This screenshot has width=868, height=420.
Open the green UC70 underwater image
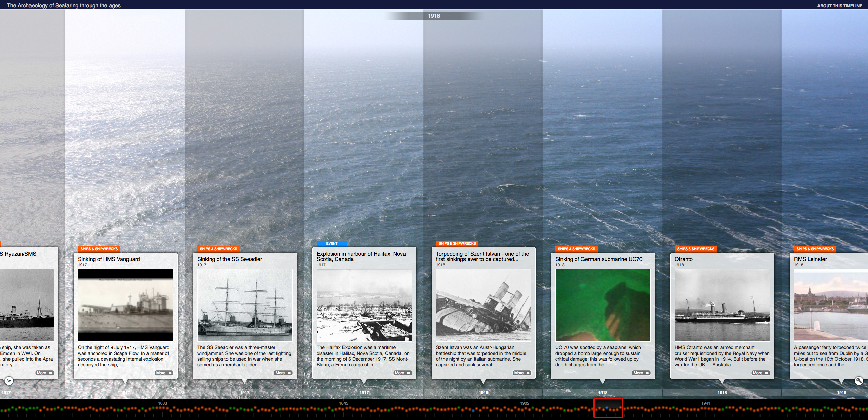[603, 305]
